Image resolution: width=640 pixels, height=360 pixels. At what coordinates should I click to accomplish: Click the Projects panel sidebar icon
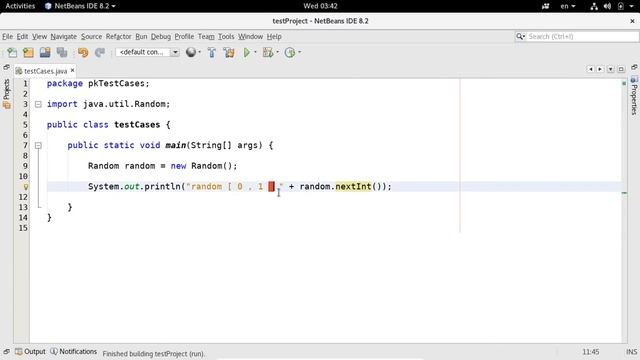click(x=7, y=105)
